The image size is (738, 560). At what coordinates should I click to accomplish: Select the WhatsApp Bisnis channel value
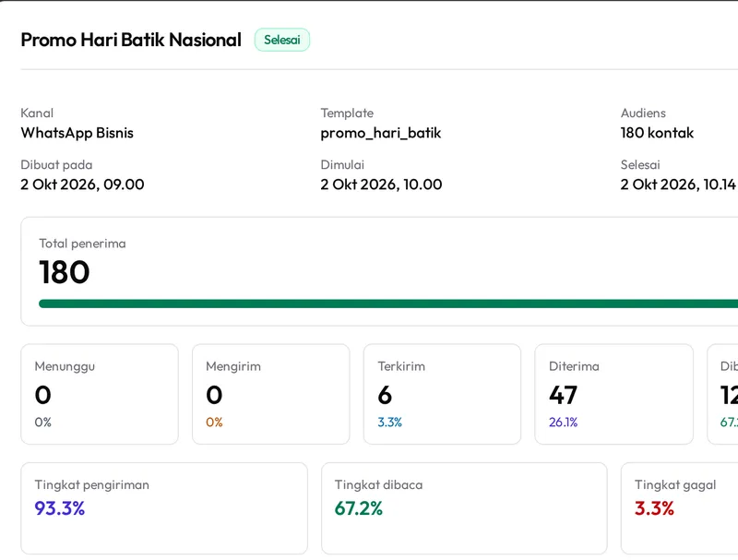tap(77, 133)
